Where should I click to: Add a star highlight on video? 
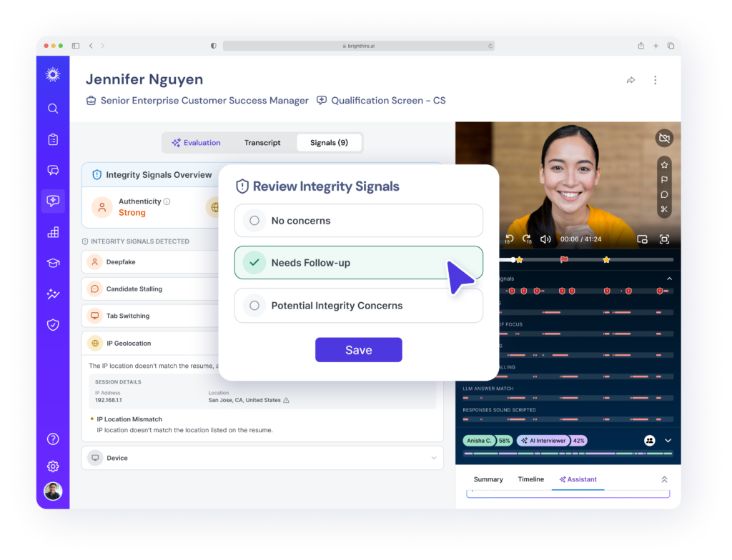point(664,165)
